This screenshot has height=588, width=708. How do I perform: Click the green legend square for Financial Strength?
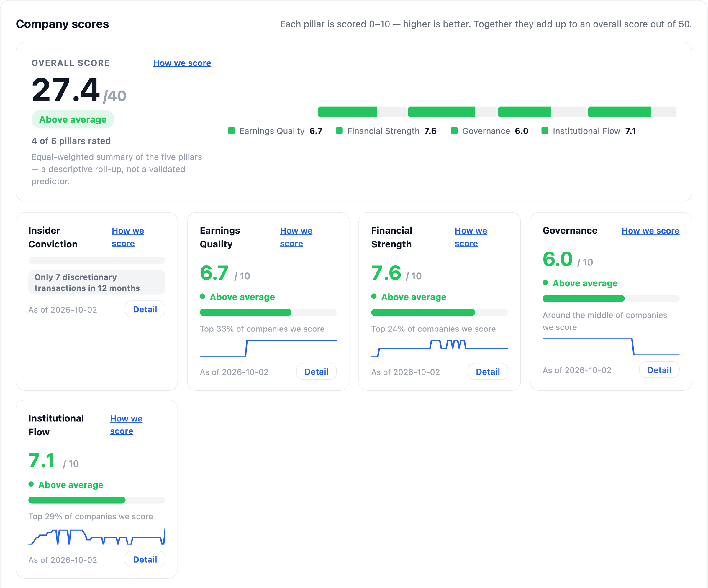pyautogui.click(x=339, y=131)
